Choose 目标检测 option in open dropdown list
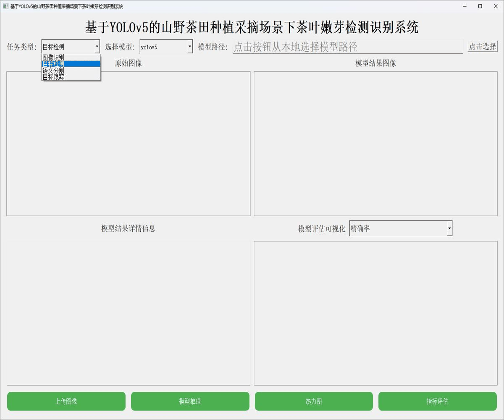This screenshot has width=504, height=420. click(71, 64)
